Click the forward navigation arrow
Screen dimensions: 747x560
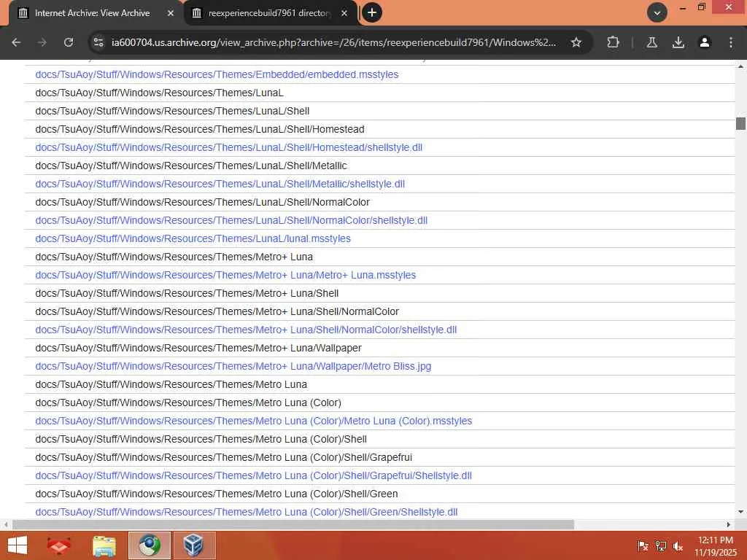(x=42, y=42)
